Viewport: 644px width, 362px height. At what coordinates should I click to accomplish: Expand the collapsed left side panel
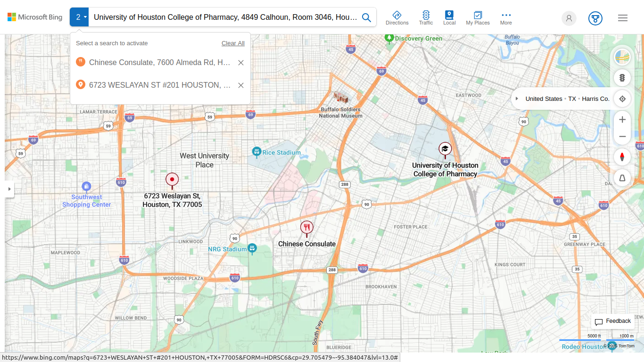pos(9,189)
